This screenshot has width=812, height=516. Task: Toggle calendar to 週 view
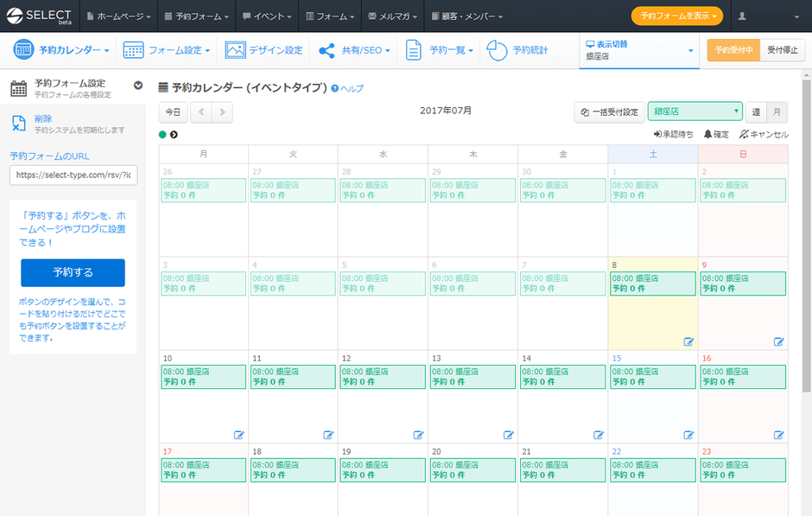tap(756, 111)
